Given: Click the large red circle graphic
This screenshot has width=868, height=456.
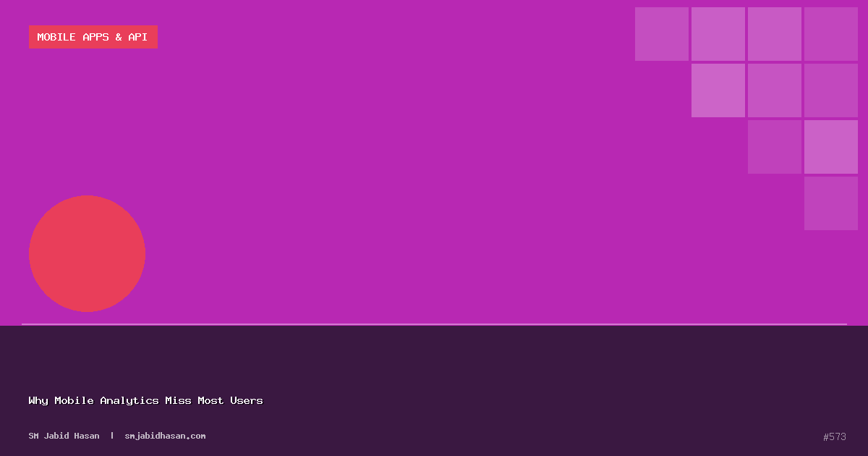Looking at the screenshot, I should (87, 253).
